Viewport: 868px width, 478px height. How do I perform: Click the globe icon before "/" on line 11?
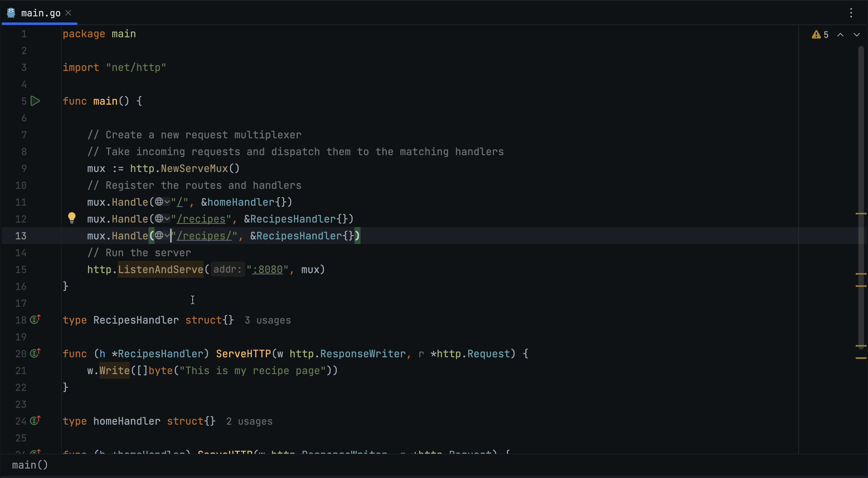(x=160, y=202)
